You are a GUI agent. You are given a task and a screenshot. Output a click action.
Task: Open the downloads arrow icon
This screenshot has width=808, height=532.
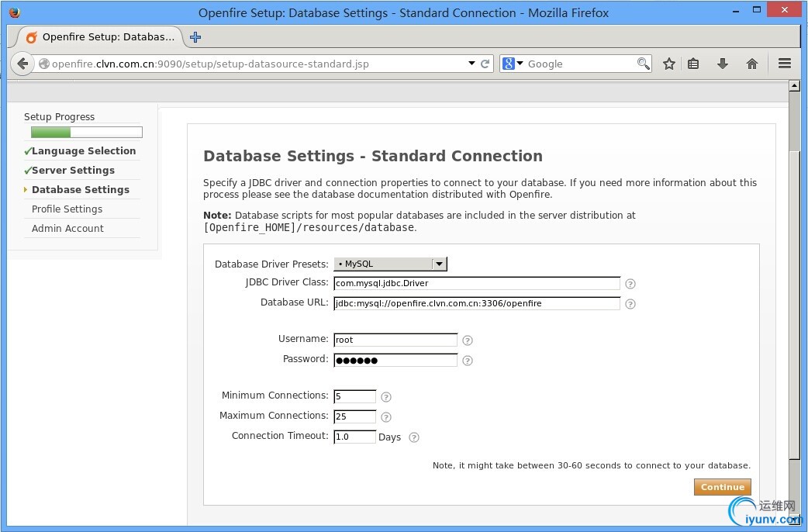point(723,64)
